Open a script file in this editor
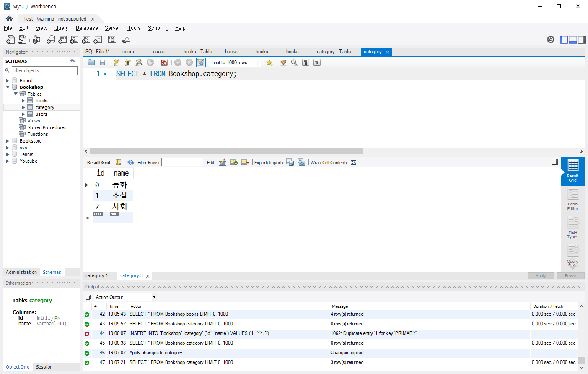This screenshot has width=588, height=374. tap(91, 62)
